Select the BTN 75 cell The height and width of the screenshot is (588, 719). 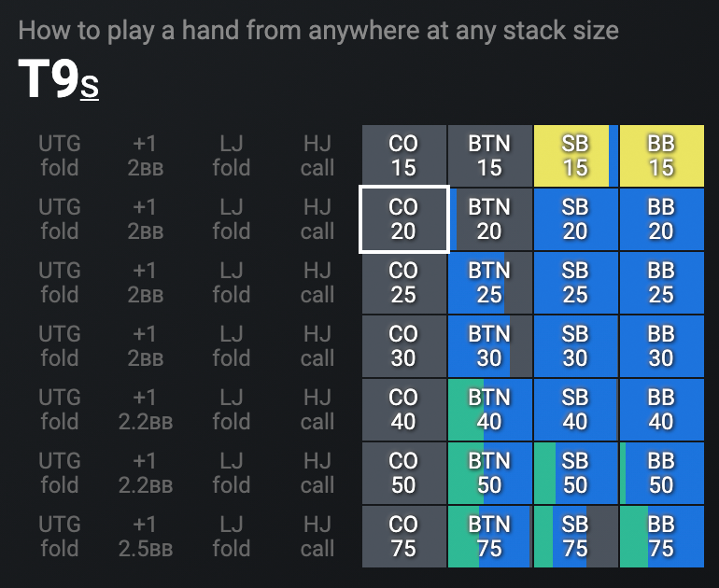(x=489, y=537)
